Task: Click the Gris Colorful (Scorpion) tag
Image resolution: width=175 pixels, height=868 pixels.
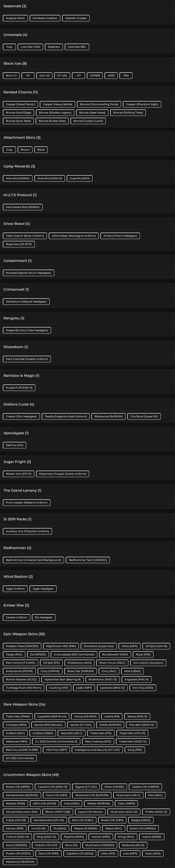Action: 148,662
